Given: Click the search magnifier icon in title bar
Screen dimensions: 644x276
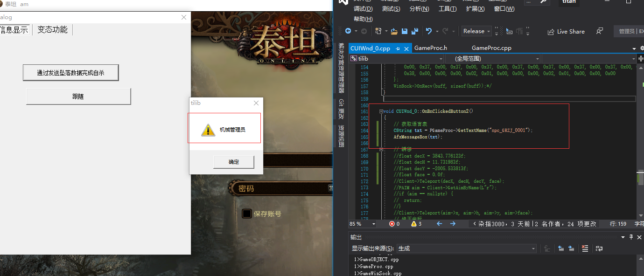Looking at the screenshot, I should [544, 2].
